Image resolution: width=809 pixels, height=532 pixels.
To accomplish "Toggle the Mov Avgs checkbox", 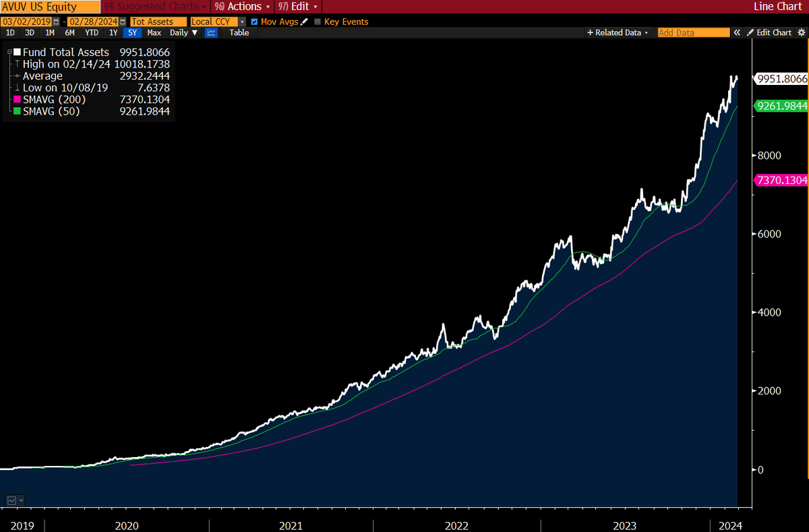I will pyautogui.click(x=253, y=21).
